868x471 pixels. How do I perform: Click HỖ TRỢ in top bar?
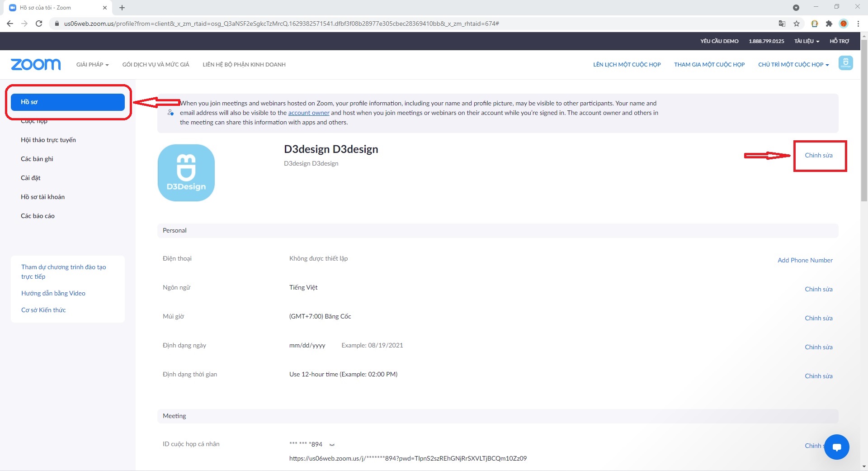840,41
